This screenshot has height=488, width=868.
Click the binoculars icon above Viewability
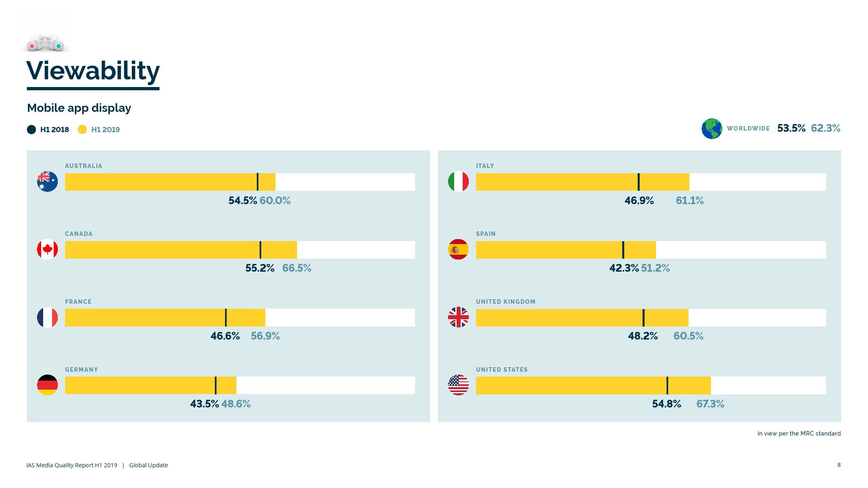45,43
